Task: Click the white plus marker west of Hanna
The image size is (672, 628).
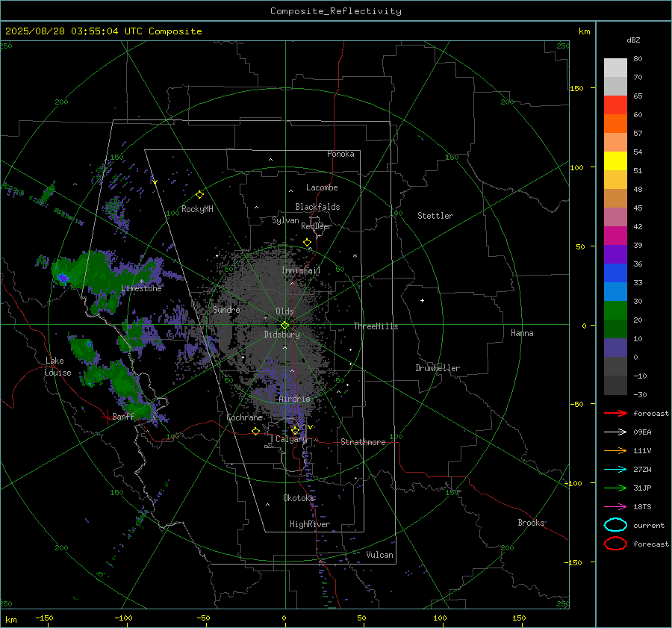Action: (422, 300)
